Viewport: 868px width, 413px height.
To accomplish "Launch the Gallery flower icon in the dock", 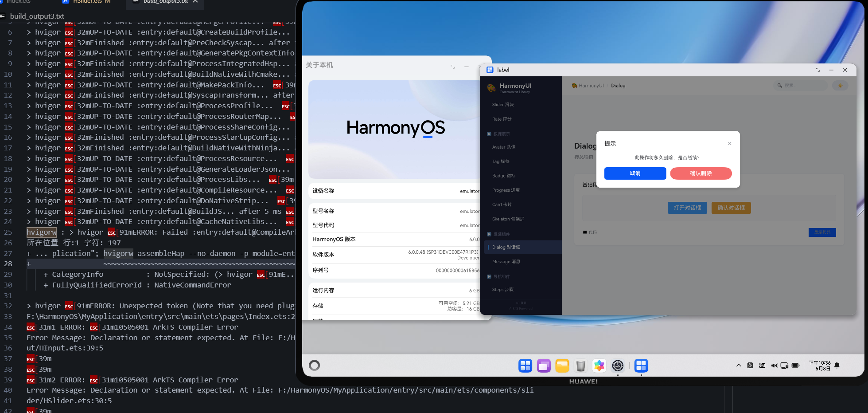I will [x=599, y=366].
